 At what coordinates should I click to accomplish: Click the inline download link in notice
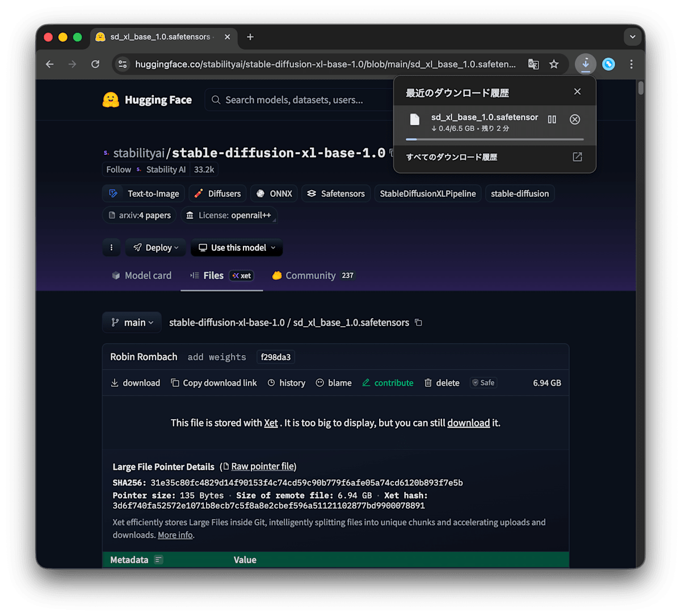468,423
